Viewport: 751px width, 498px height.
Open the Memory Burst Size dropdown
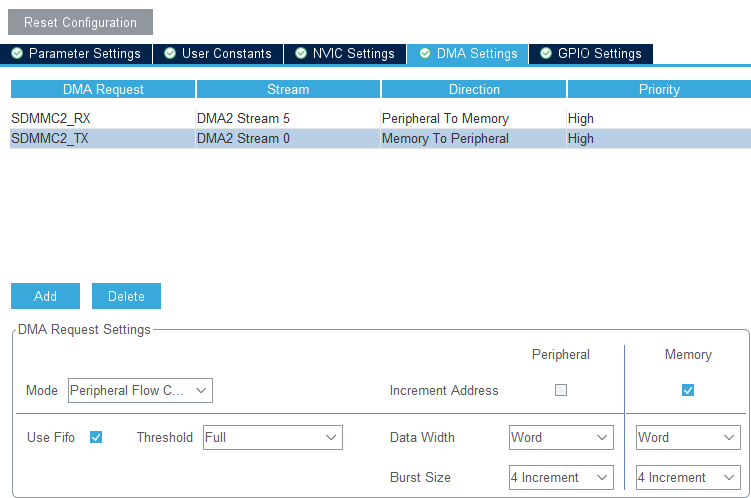pyautogui.click(x=688, y=477)
